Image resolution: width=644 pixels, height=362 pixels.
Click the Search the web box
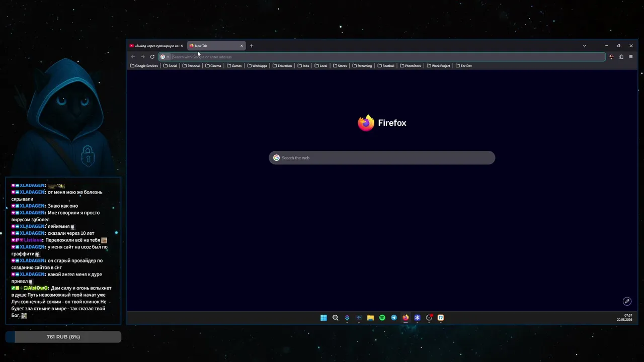(382, 158)
